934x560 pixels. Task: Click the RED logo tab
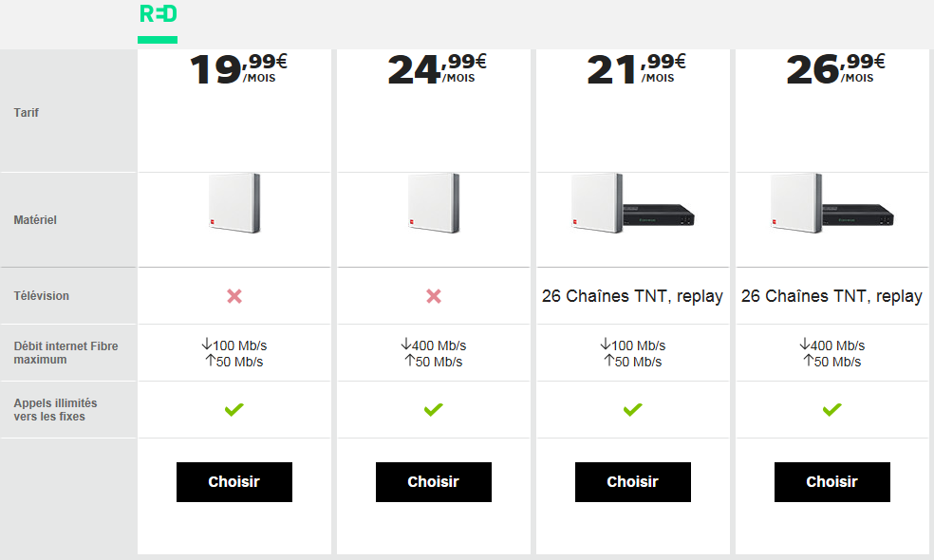pos(158,15)
